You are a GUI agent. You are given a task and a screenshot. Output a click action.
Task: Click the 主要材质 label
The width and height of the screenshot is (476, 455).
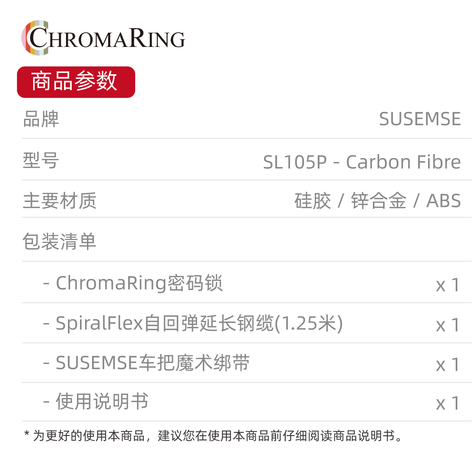60,201
